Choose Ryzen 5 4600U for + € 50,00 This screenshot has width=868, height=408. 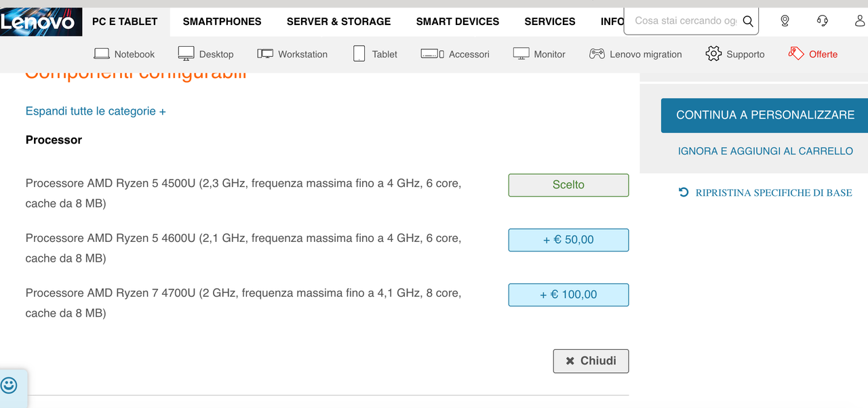click(x=568, y=240)
